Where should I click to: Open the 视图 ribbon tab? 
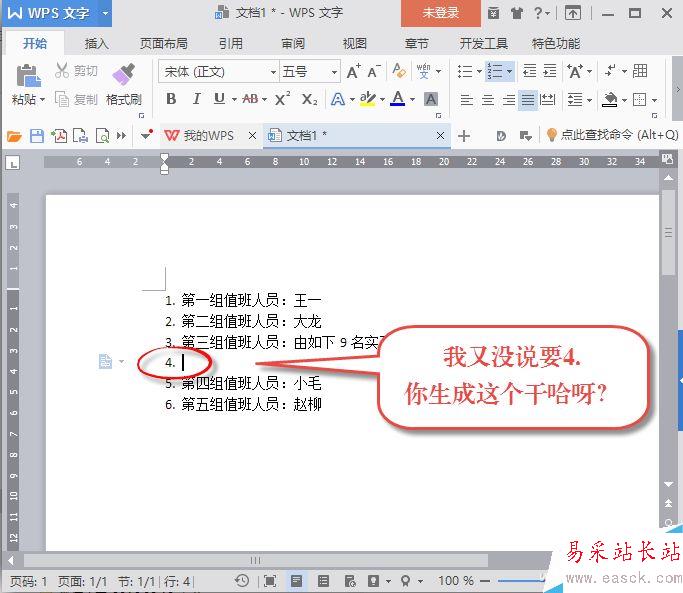point(355,44)
